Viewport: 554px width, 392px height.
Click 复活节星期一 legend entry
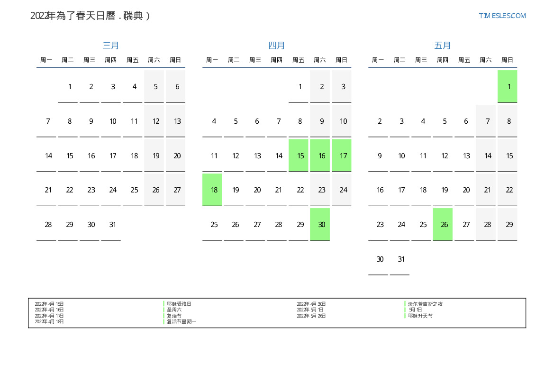coord(181,321)
